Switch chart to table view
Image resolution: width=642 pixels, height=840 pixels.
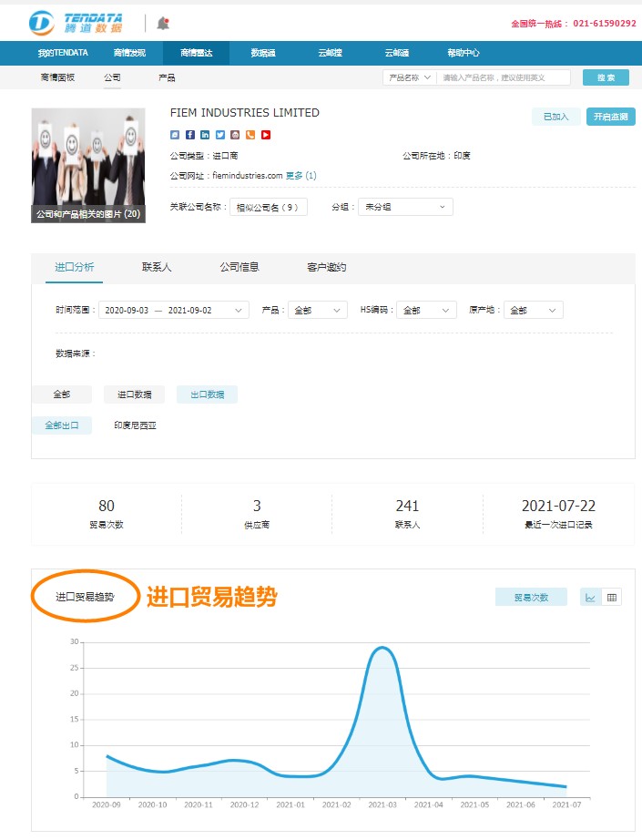coord(611,598)
